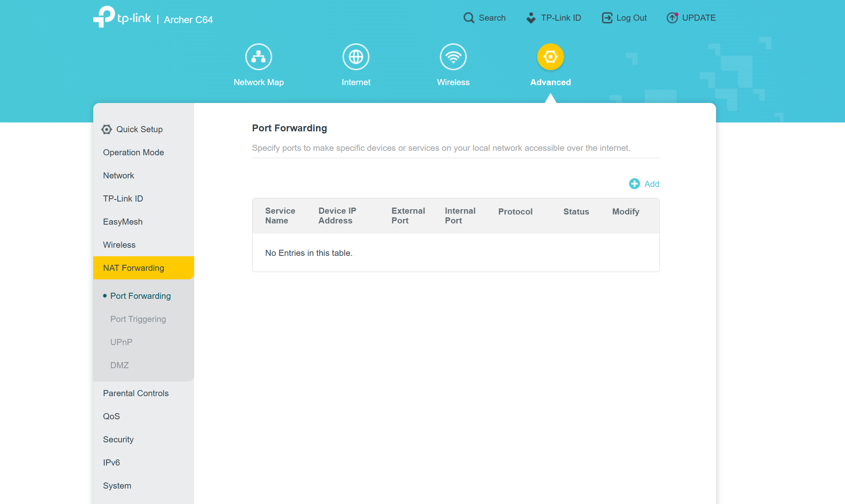Click the tp-link logo

[x=122, y=17]
